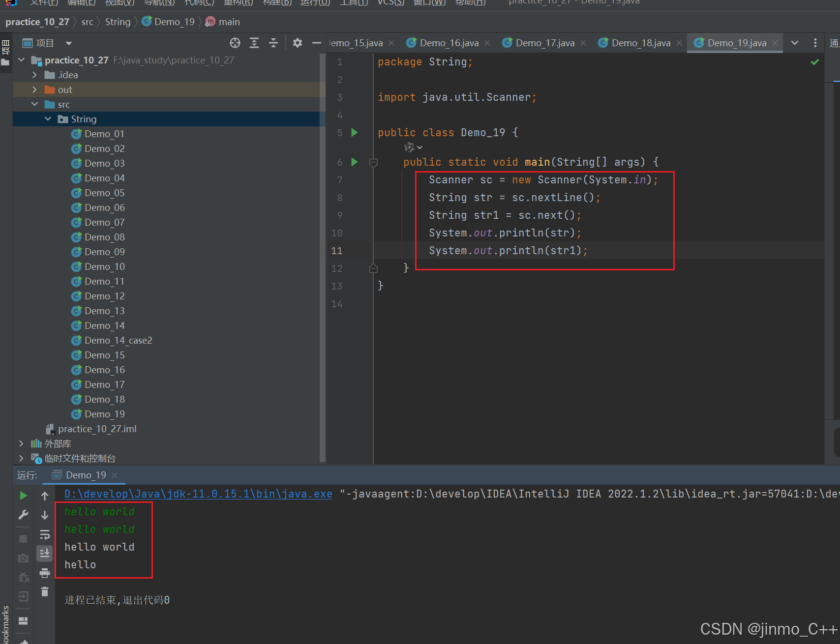Select practice_10_27.iml file
Image resolution: width=840 pixels, height=644 pixels.
pos(97,429)
